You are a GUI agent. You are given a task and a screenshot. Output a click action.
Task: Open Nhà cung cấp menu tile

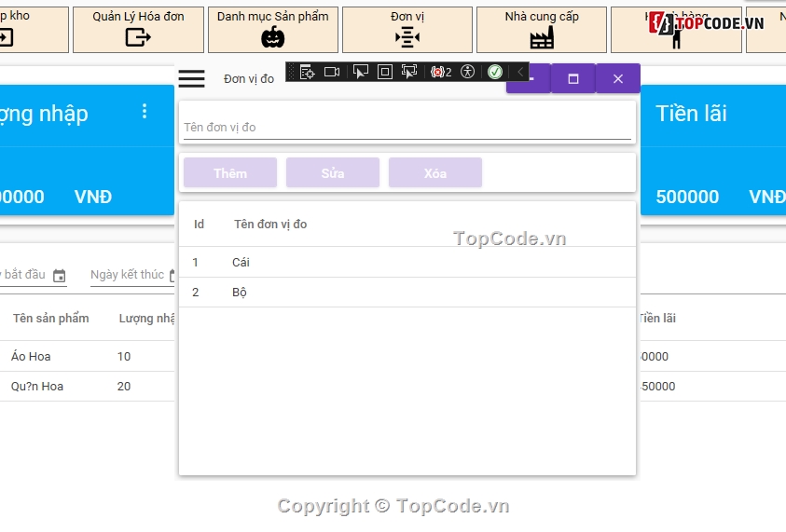pyautogui.click(x=542, y=30)
